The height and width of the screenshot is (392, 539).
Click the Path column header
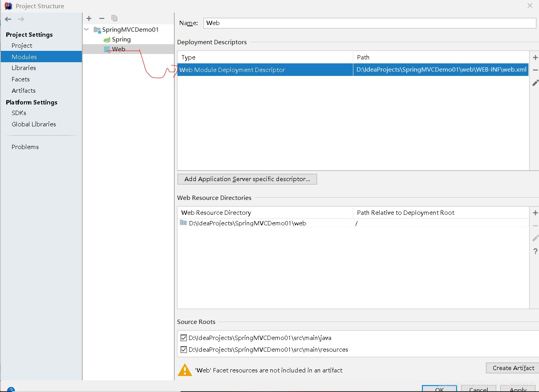coord(441,58)
